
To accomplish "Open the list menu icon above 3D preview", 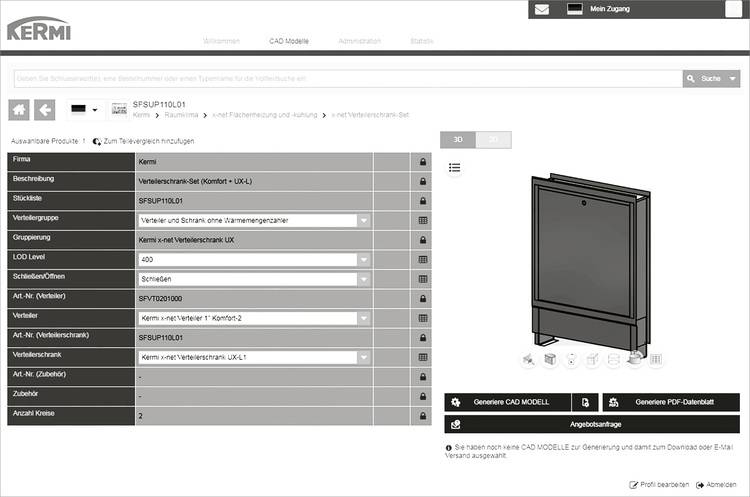I will tap(454, 167).
